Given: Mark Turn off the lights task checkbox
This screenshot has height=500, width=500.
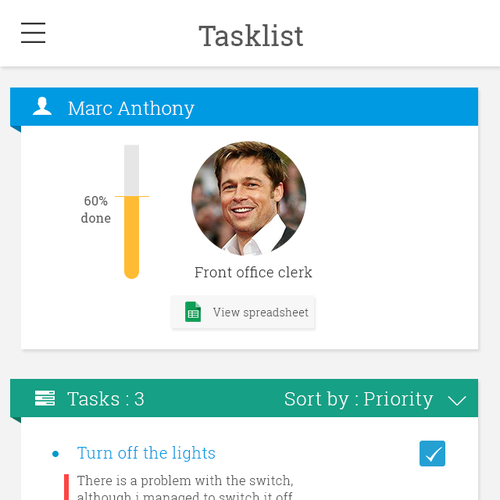Looking at the screenshot, I should (432, 453).
